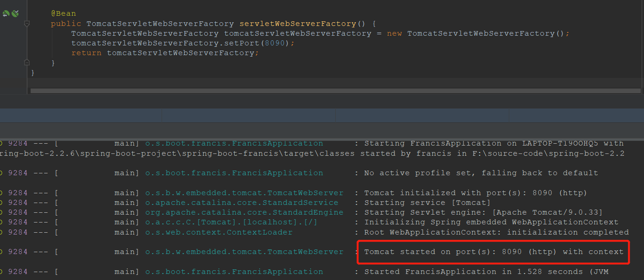This screenshot has height=280, width=644.
Task: Click the green bean checkmark icon in gutter
Action: (x=14, y=13)
